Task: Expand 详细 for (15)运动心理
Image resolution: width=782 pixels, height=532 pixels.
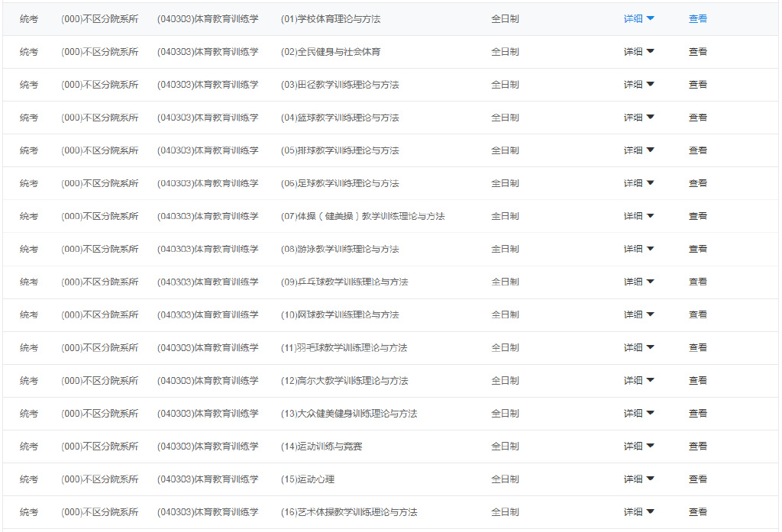Action: 639,479
